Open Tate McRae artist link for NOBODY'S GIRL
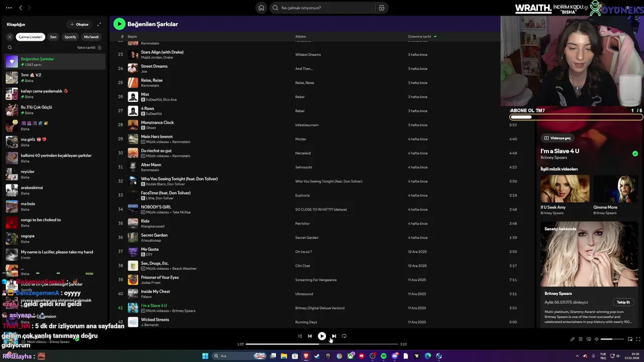Viewport: 644px width, 362px height. coord(181,212)
